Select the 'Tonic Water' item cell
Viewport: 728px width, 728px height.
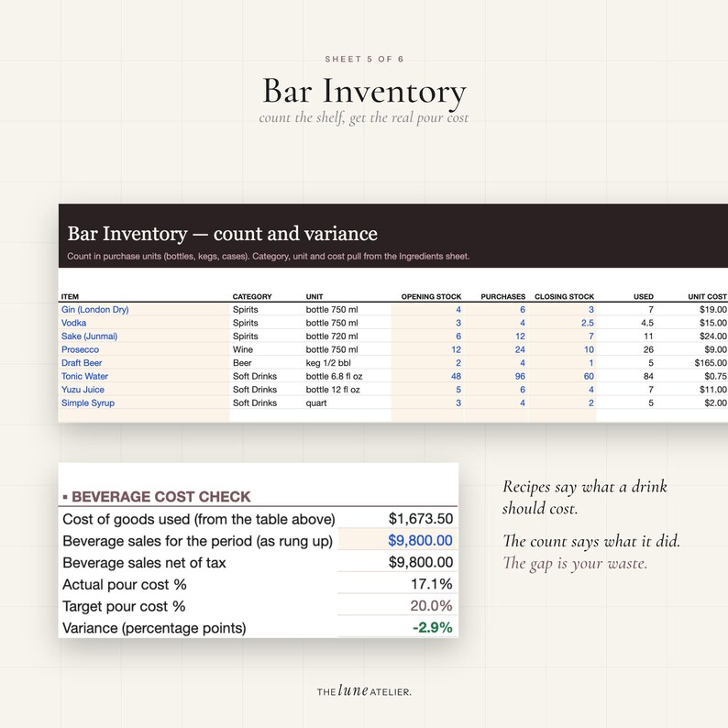[144, 376]
